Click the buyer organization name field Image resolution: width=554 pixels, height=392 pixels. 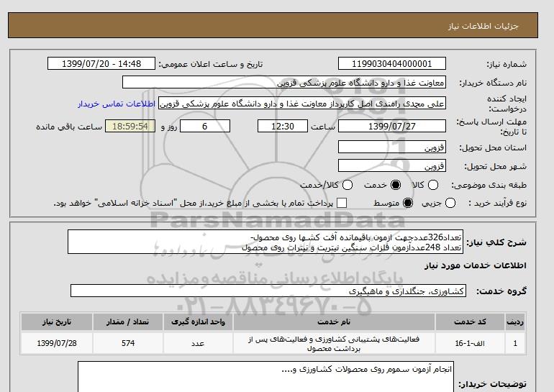coord(284,83)
